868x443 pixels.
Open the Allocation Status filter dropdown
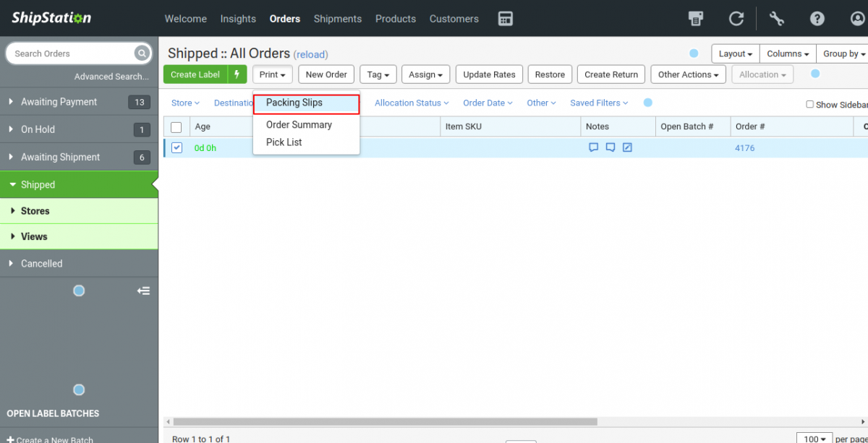412,103
